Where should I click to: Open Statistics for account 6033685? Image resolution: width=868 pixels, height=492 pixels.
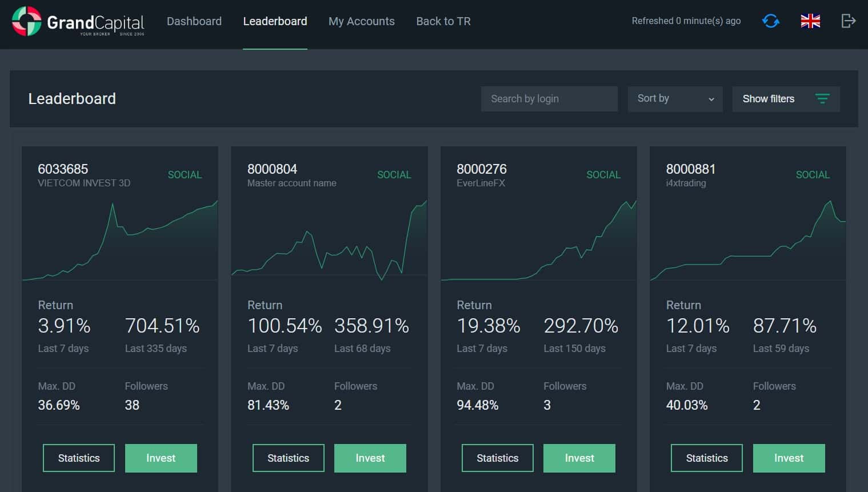point(79,458)
